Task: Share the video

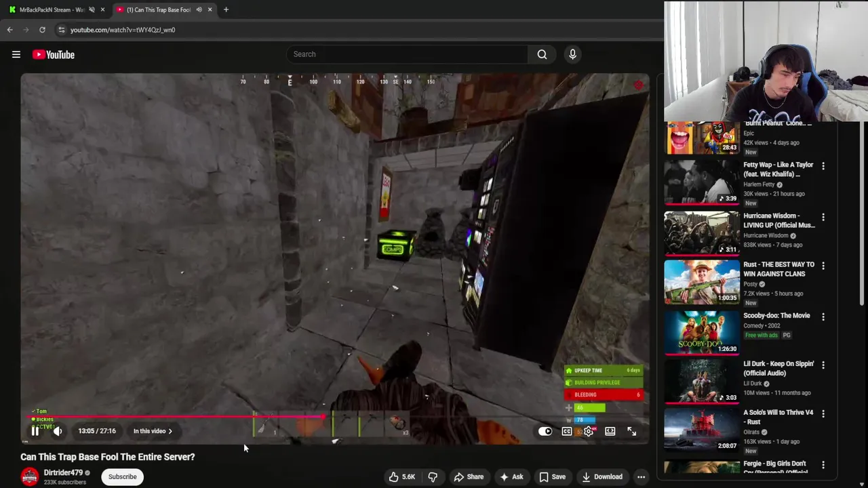Action: point(468,476)
